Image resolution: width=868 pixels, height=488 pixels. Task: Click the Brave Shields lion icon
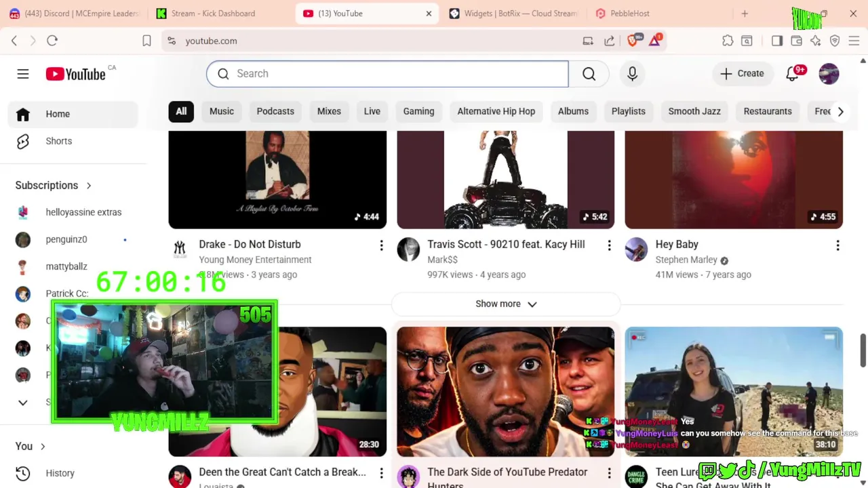[x=633, y=41]
